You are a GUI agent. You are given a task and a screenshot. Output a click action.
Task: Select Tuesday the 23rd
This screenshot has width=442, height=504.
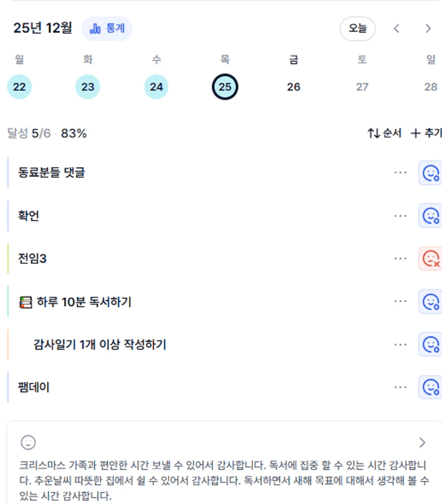click(88, 87)
